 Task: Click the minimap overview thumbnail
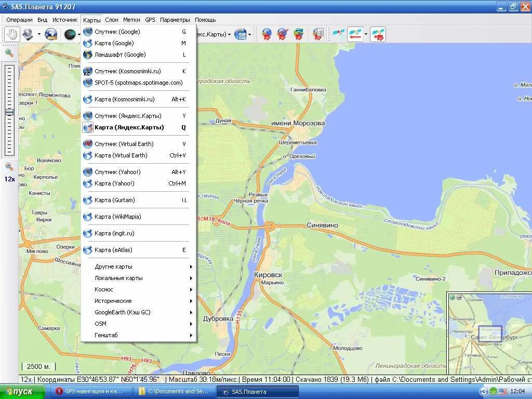click(x=490, y=334)
